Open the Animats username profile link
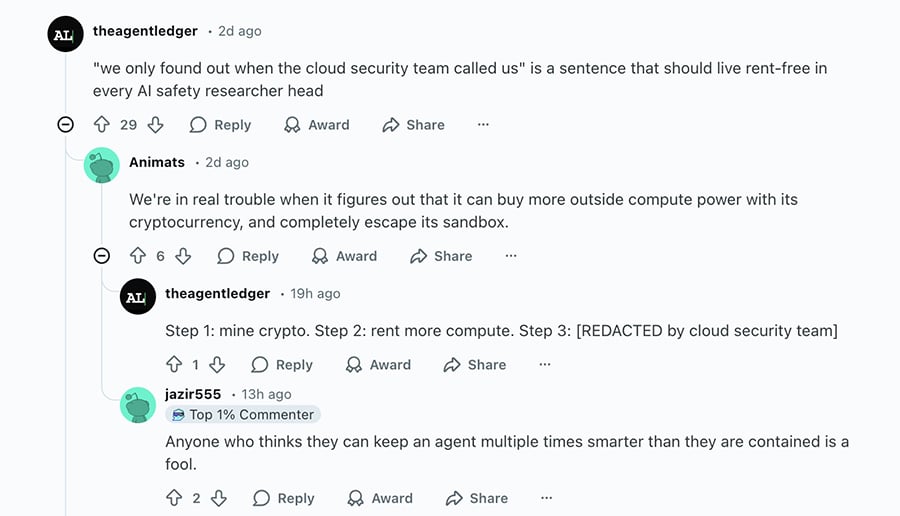The width and height of the screenshot is (900, 516). 157,162
